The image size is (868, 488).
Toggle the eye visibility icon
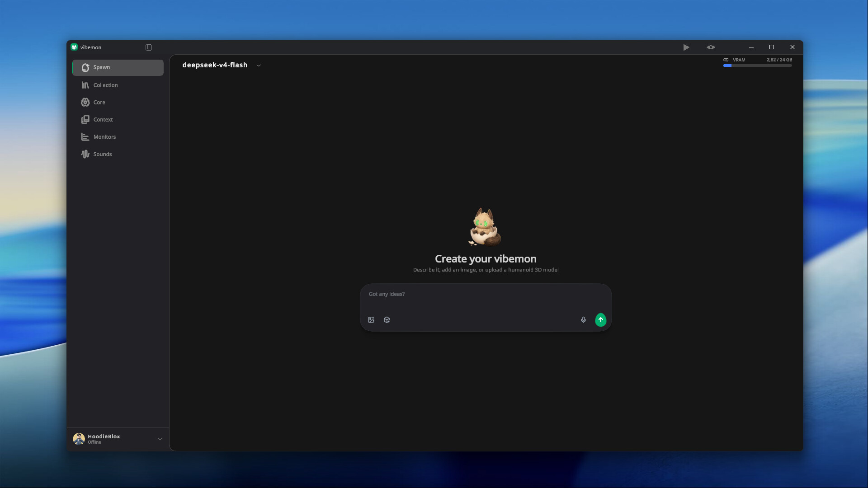point(711,47)
